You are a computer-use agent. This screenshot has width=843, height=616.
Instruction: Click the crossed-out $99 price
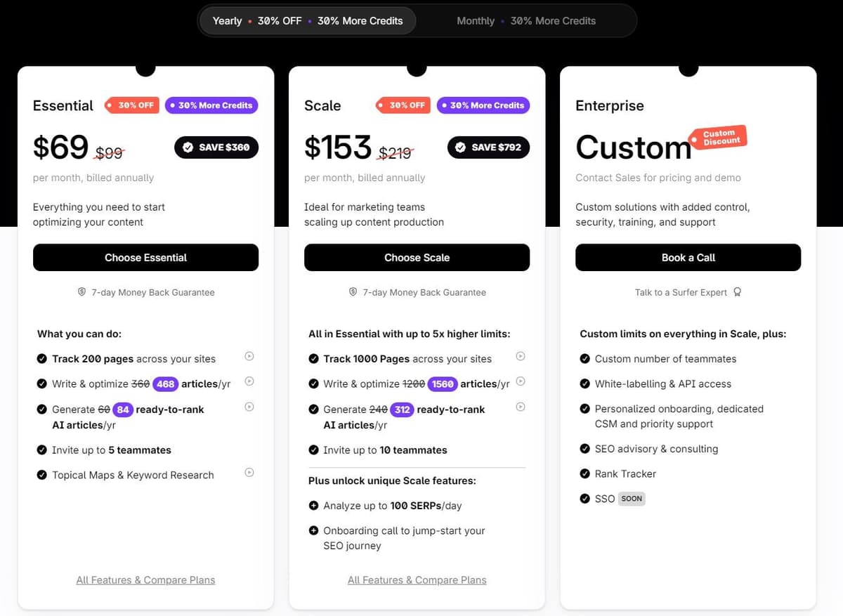(x=110, y=152)
